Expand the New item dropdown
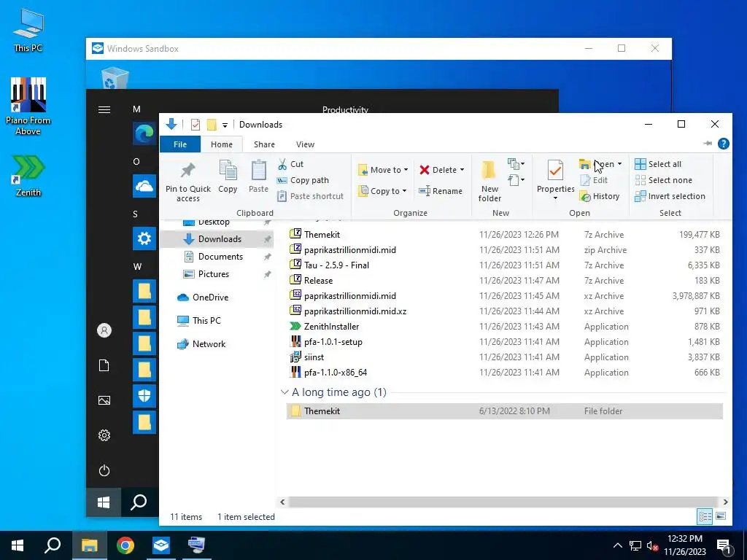The width and height of the screenshot is (747, 560). pyautogui.click(x=516, y=164)
